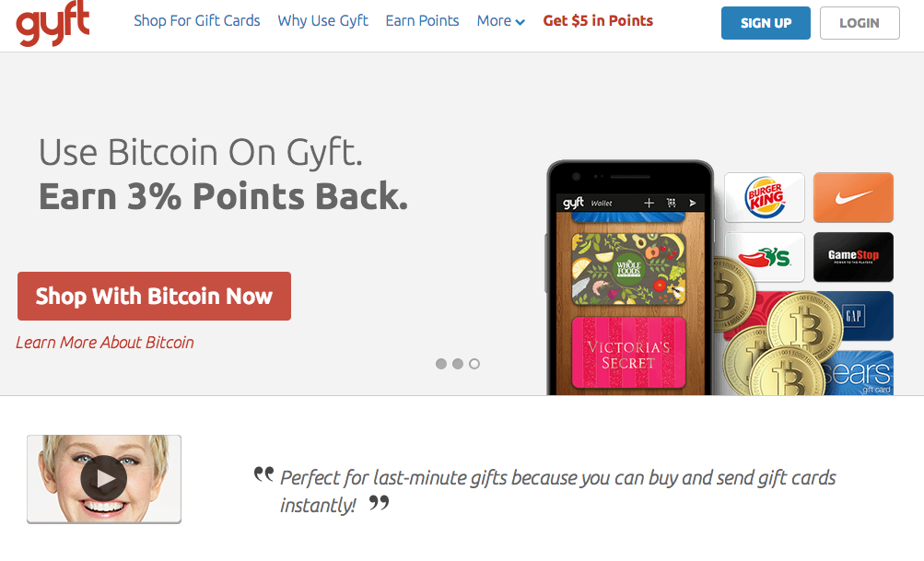
Task: Click the Whole Foods card on the phone
Action: point(627,268)
